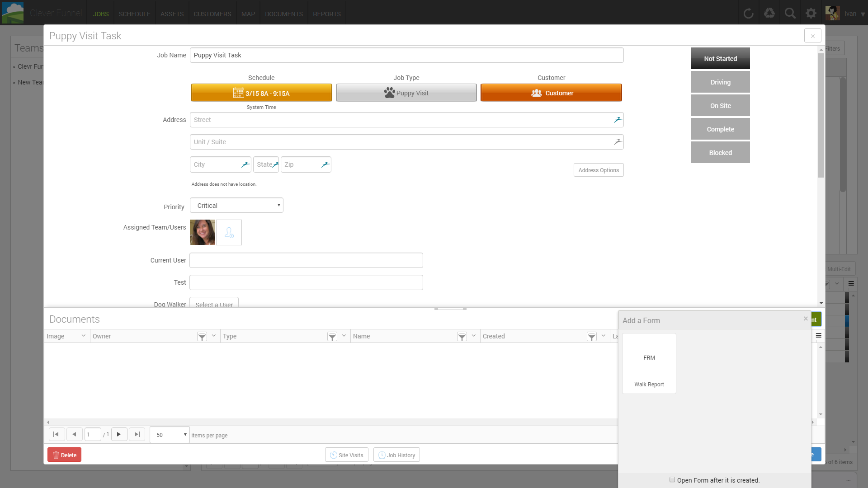Mark the job status as Complete
Screen dimensions: 868x488
[720, 129]
